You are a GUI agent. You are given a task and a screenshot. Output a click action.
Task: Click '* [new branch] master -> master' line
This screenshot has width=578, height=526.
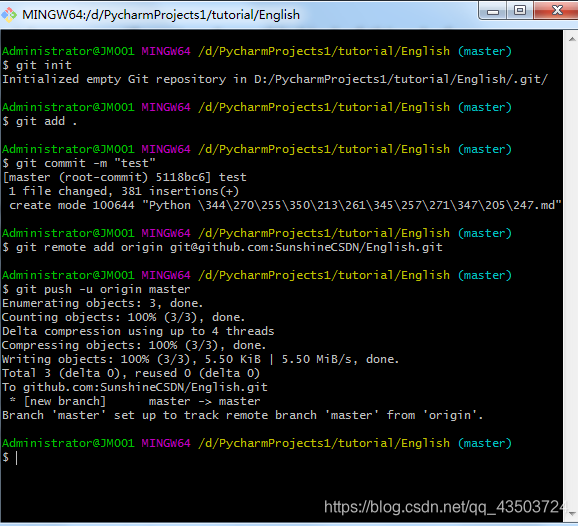pos(135,401)
